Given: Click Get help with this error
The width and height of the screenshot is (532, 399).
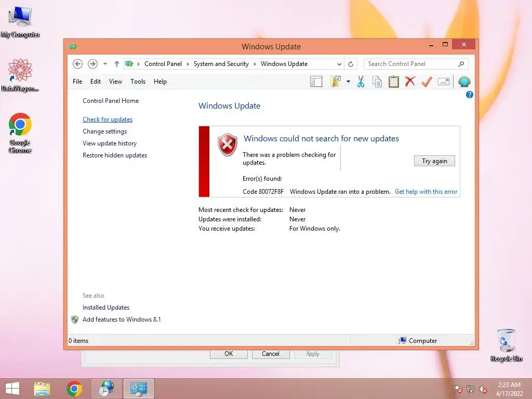Looking at the screenshot, I should (x=426, y=192).
